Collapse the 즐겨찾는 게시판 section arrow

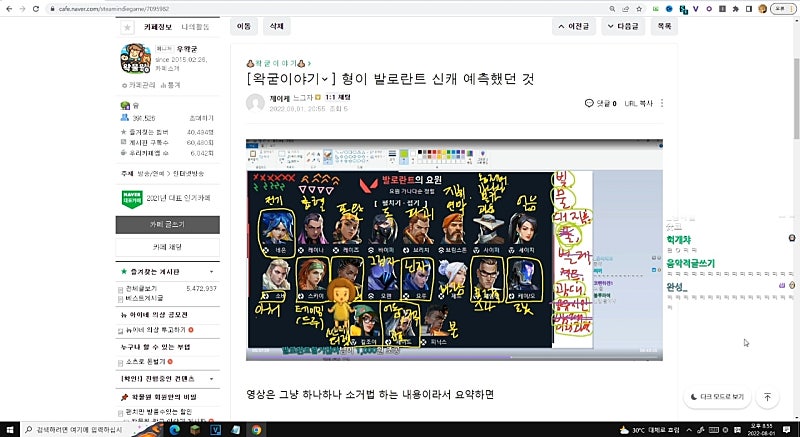211,272
